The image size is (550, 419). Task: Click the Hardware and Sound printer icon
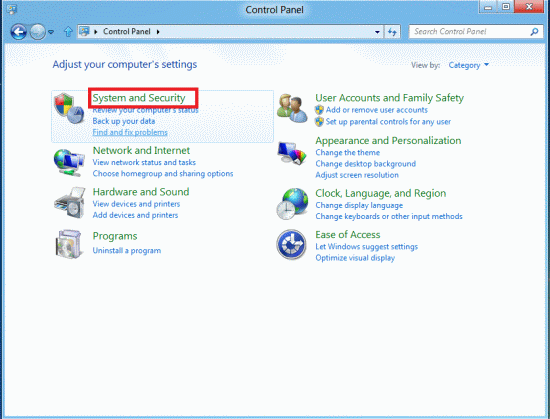70,203
